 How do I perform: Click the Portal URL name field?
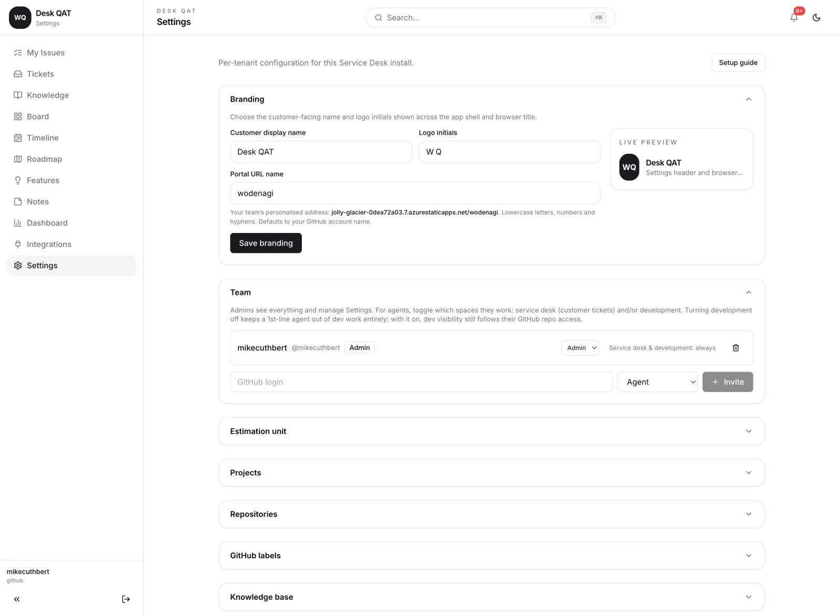coord(415,193)
